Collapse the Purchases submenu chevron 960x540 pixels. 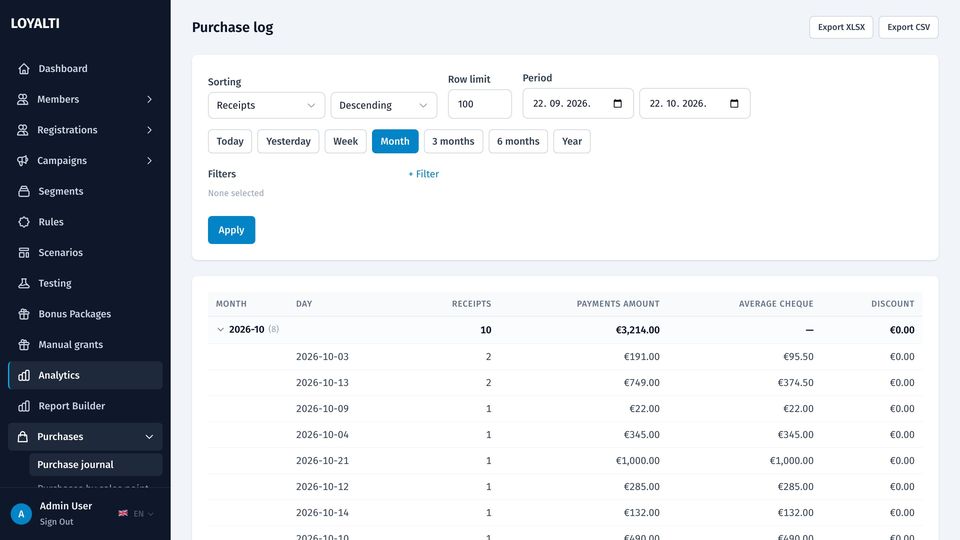(149, 437)
